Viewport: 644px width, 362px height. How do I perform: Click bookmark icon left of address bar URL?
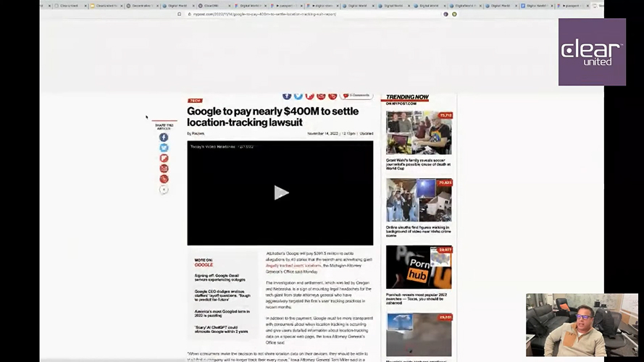coord(179,14)
